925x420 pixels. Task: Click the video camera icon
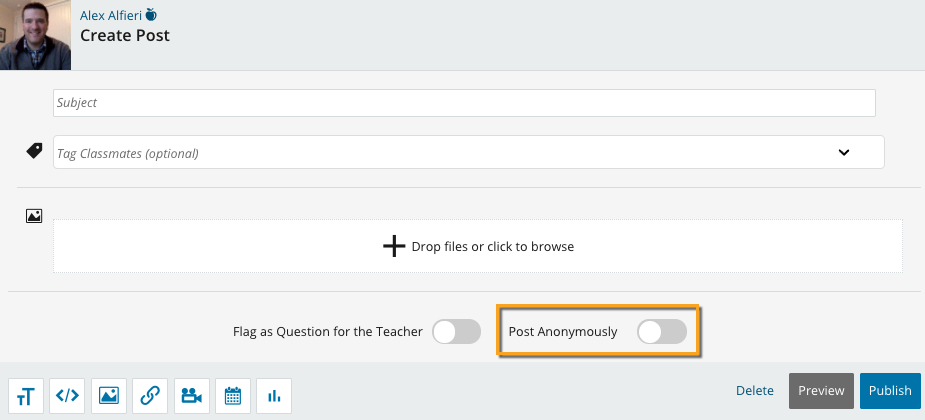tap(191, 396)
